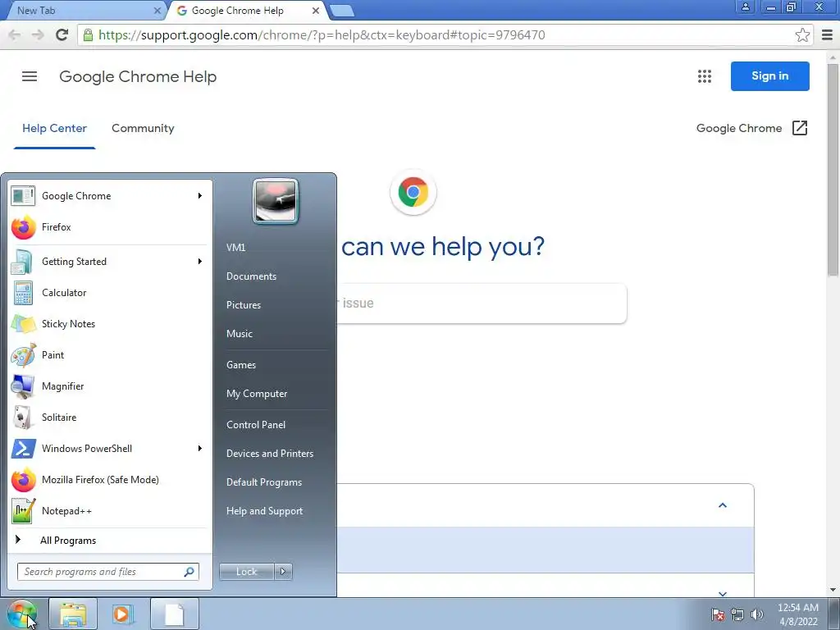Click the user account picture in the Start menu

(276, 202)
